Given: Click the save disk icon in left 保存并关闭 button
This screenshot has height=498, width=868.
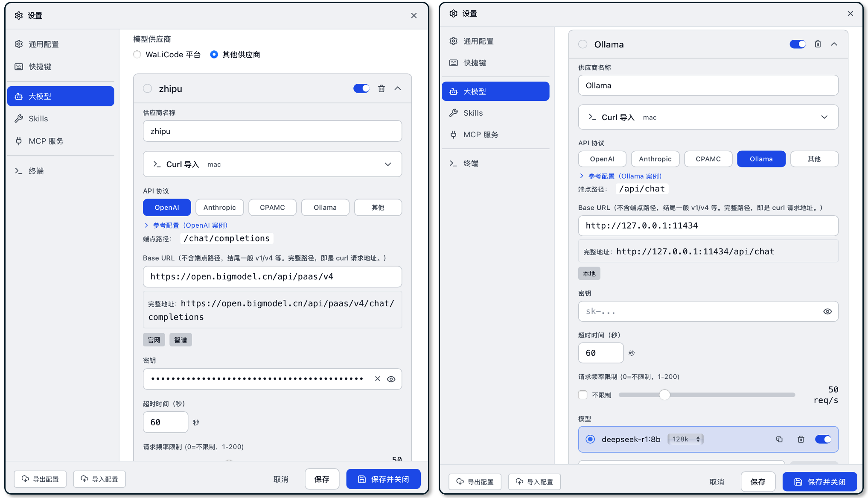Looking at the screenshot, I should pyautogui.click(x=361, y=479).
